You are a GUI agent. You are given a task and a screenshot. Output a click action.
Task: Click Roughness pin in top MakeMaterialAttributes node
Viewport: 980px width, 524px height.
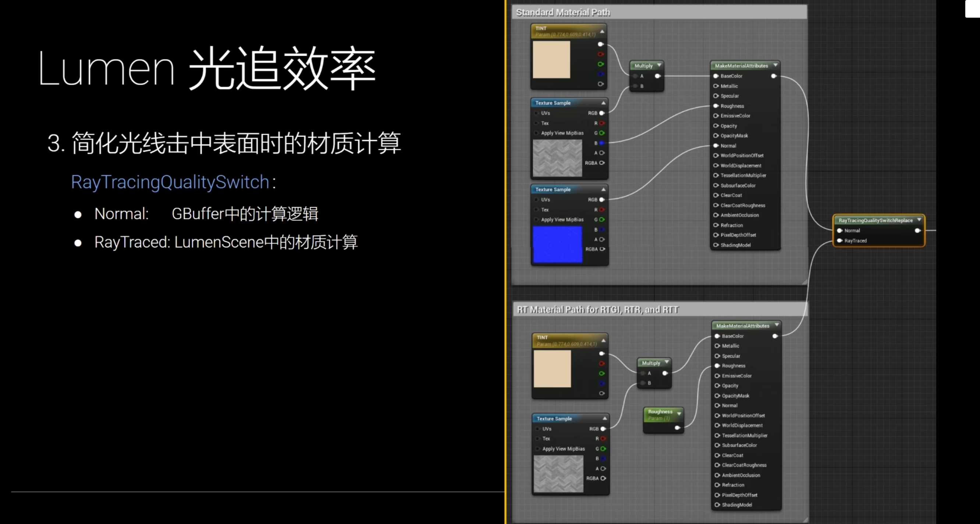[x=716, y=106]
